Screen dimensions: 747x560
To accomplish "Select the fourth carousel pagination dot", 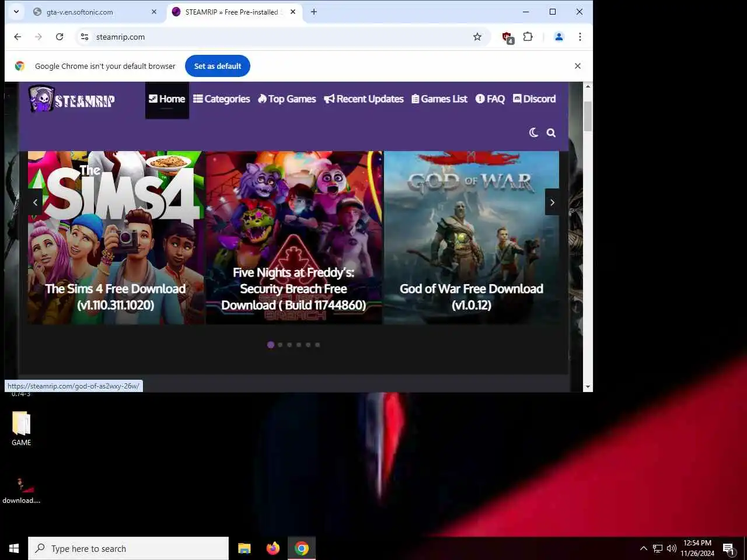I will [299, 345].
